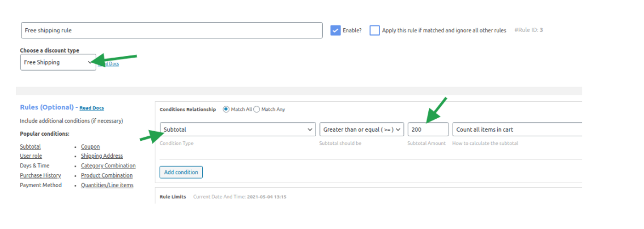Click the User role condition link
Image resolution: width=644 pixels, height=229 pixels.
(31, 156)
